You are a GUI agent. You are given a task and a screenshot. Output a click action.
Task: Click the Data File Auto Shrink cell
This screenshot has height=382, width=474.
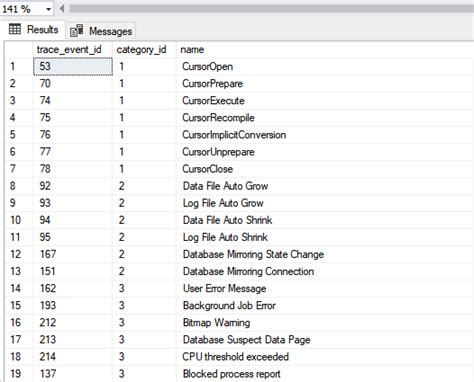tap(325, 220)
